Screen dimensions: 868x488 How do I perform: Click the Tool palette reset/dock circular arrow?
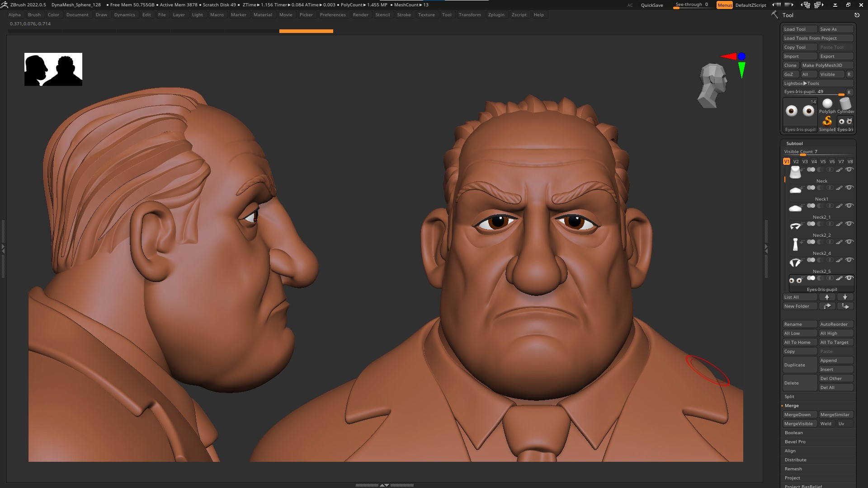coord(857,15)
